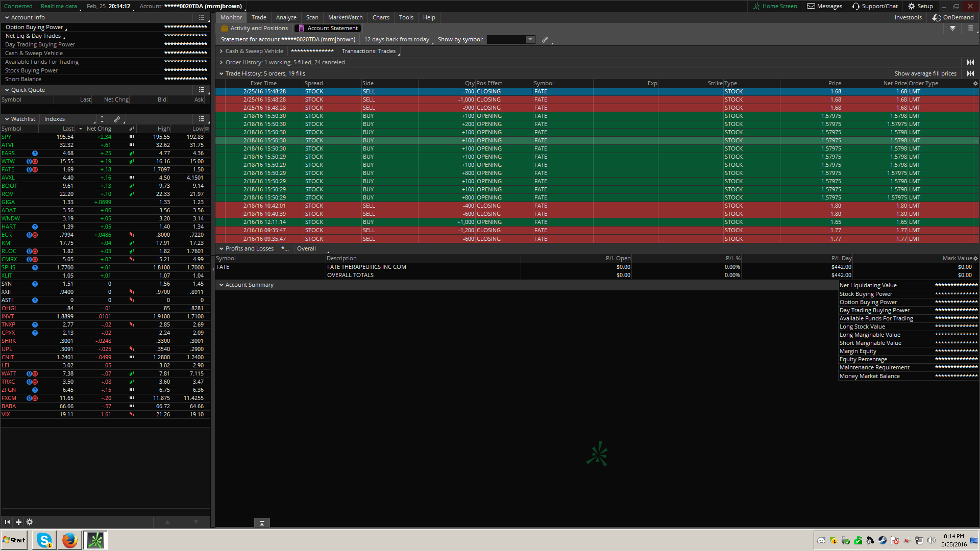Image resolution: width=980 pixels, height=551 pixels.
Task: Collapse the Account Summary section
Action: (222, 285)
